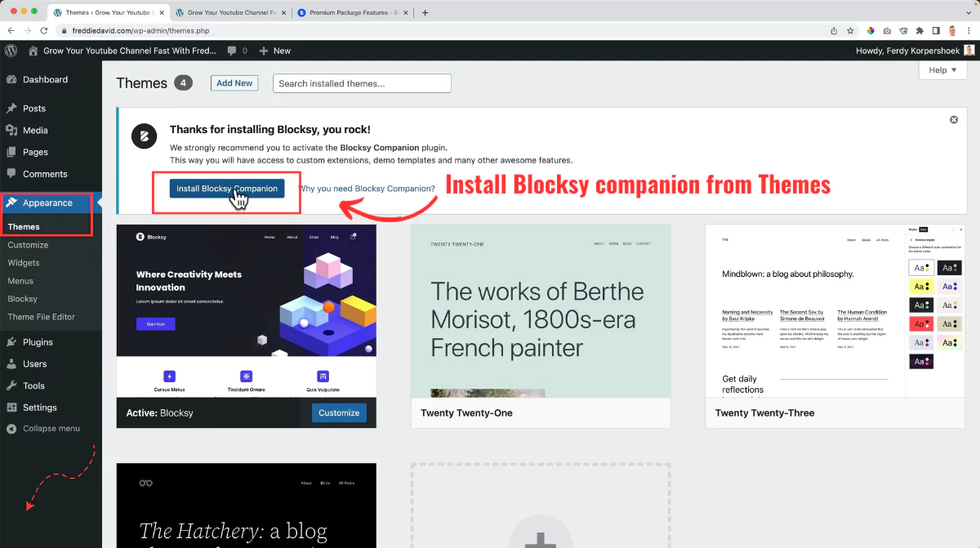Click the Customize button on the Blocksy theme

[x=338, y=413]
